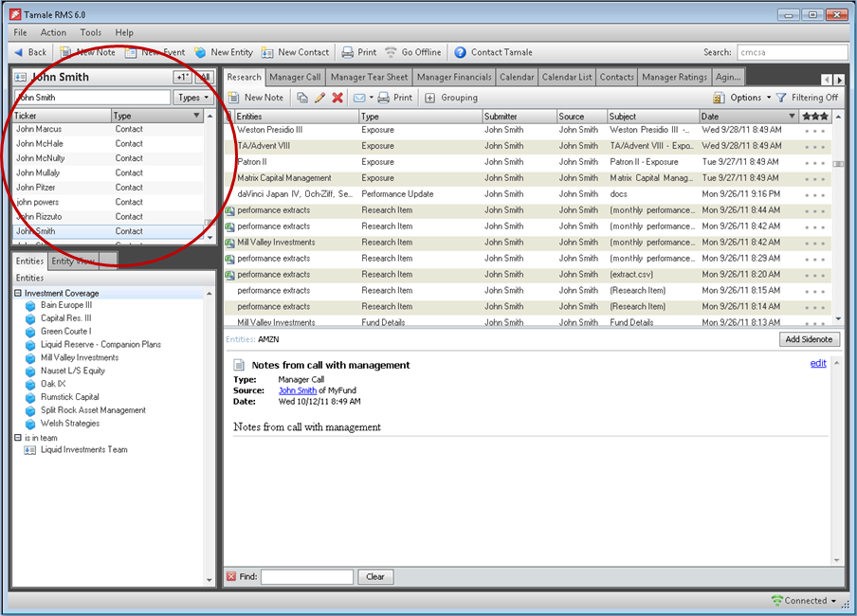Viewport: 857px width, 616px height.
Task: Click the envelope email icon in notes toolbar
Action: [359, 98]
